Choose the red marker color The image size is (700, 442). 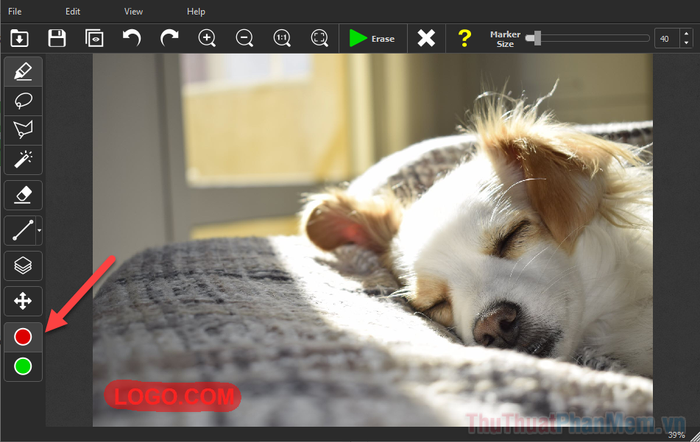coord(23,337)
